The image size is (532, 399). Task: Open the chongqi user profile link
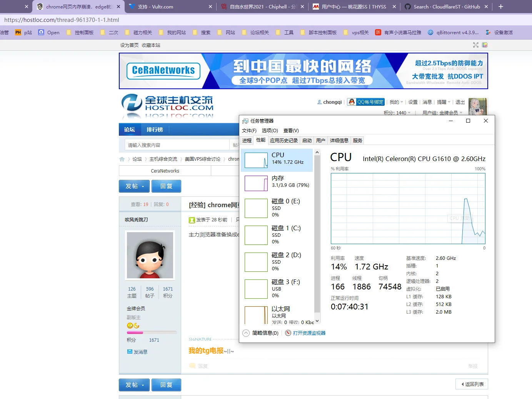[x=332, y=102]
